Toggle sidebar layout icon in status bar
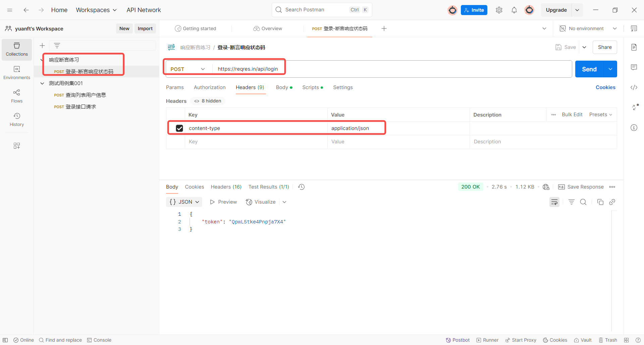644x345 pixels. pos(5,340)
